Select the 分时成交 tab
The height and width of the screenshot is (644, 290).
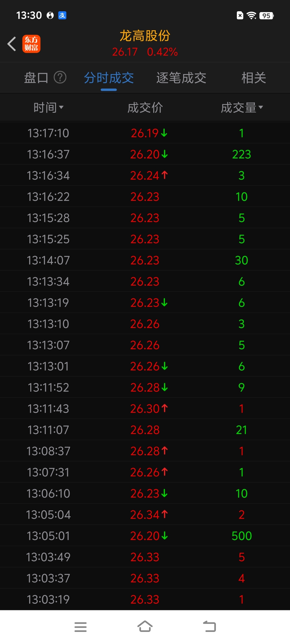109,78
